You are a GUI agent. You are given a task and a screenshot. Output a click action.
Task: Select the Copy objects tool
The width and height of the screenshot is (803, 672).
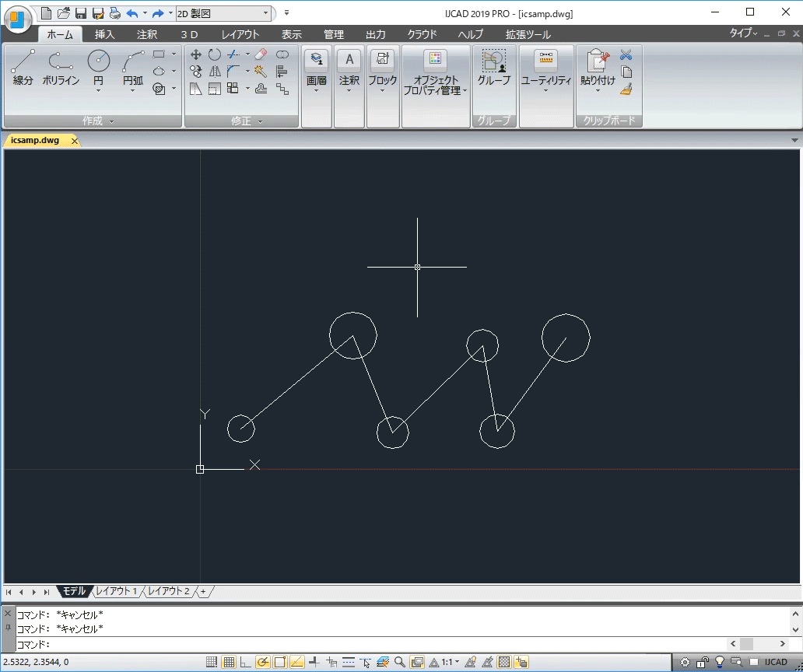195,71
